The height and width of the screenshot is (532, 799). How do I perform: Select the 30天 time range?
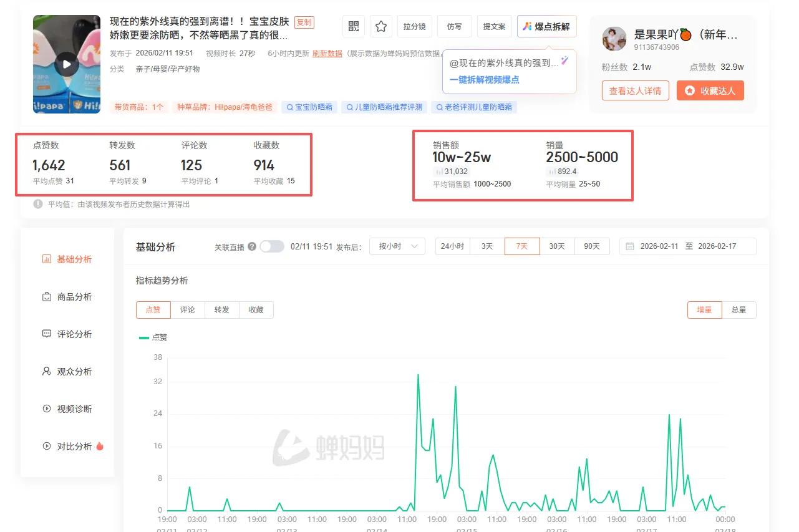[x=557, y=246]
